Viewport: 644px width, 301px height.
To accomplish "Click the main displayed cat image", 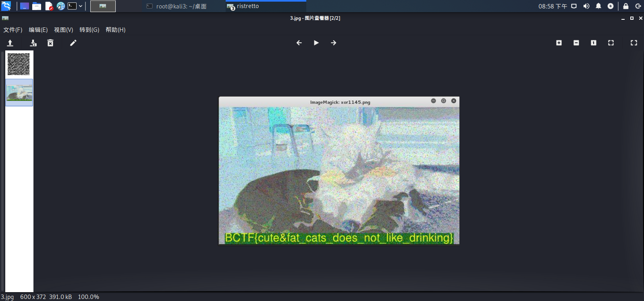I will 339,171.
